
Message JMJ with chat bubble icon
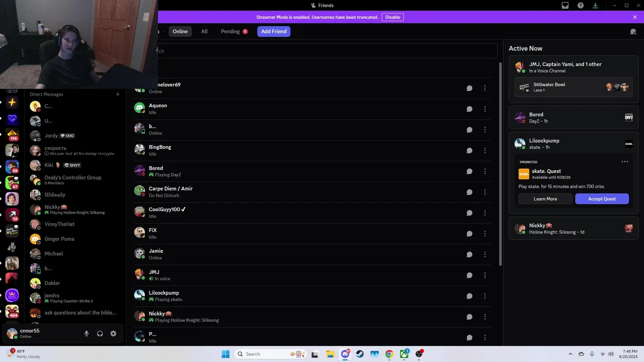[x=469, y=275]
